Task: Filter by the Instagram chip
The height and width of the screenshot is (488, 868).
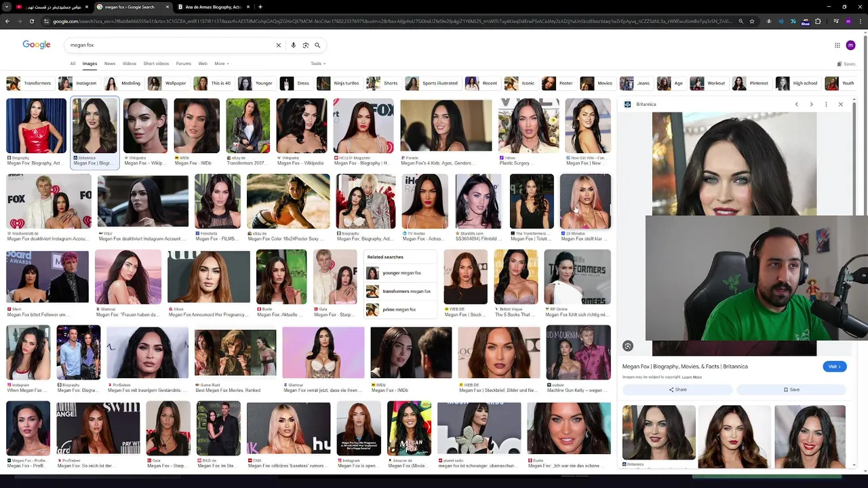Action: (78, 83)
